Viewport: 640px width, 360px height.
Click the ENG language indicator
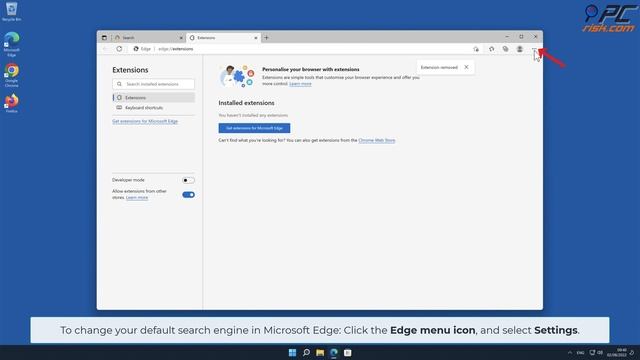pyautogui.click(x=580, y=353)
